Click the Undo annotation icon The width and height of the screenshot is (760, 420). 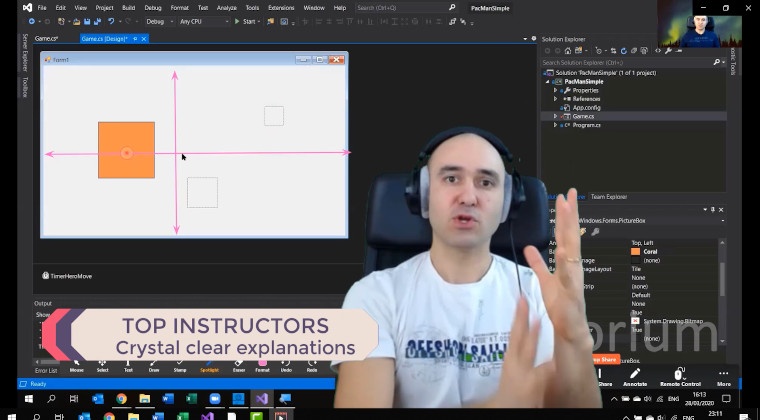tap(286, 363)
